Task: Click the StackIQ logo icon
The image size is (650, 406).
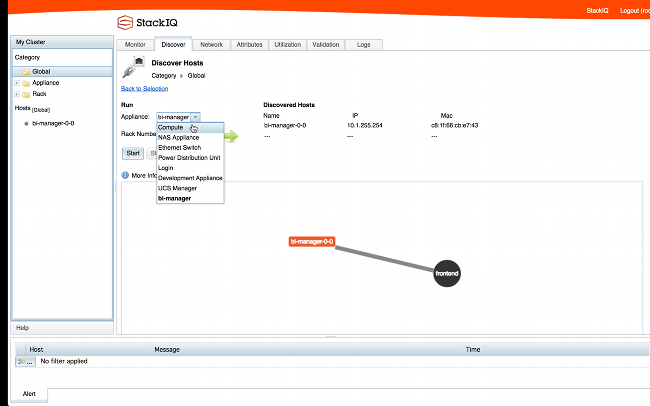Action: point(125,22)
